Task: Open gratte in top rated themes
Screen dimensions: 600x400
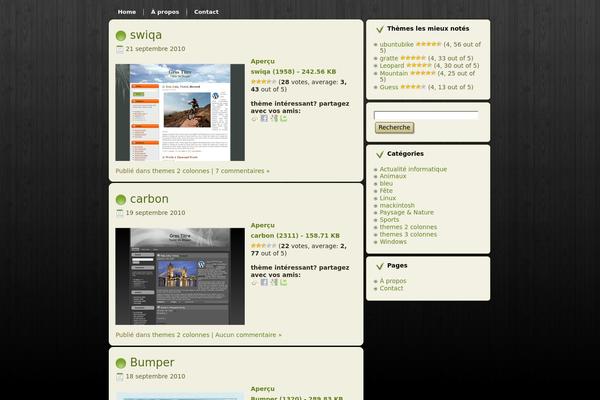Action: tap(389, 58)
